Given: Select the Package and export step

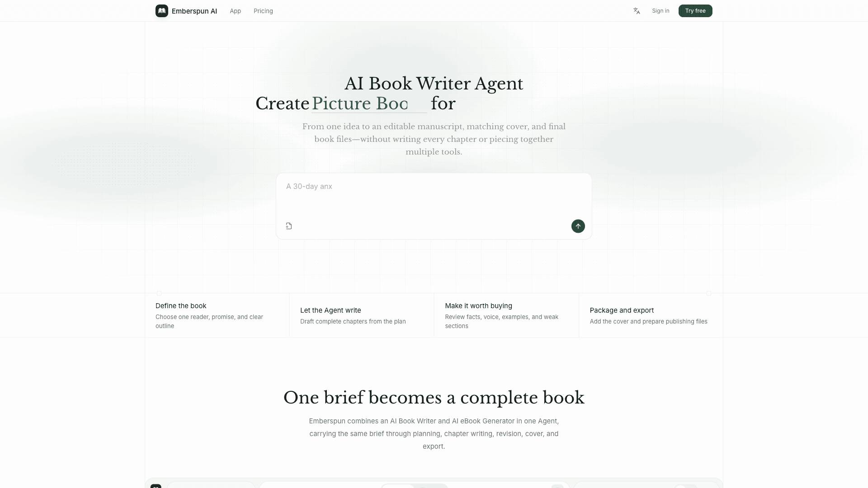Looking at the screenshot, I should pos(651,315).
